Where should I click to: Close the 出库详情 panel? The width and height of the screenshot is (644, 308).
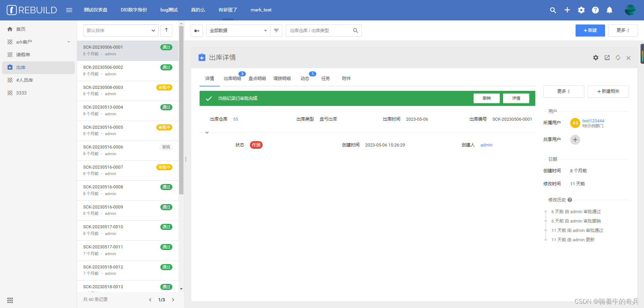[x=629, y=58]
